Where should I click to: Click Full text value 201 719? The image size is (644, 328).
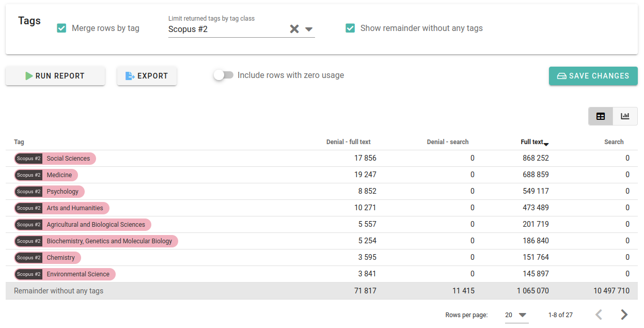(x=536, y=224)
